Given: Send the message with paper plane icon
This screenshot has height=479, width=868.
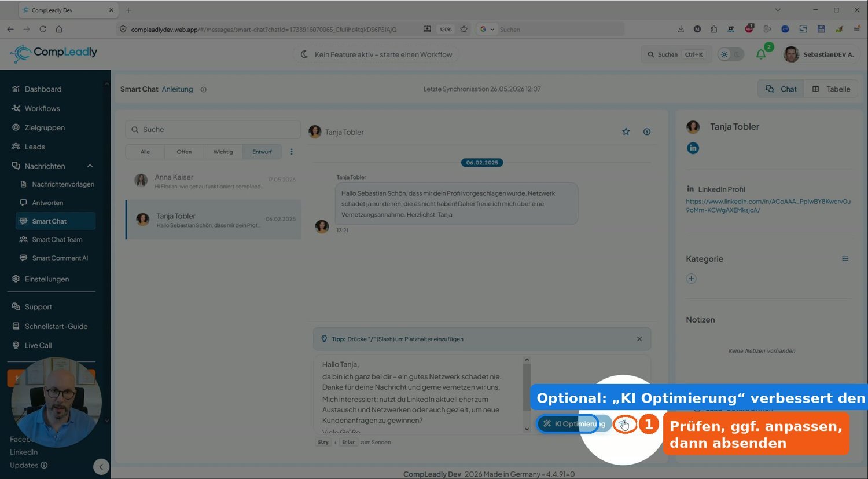Looking at the screenshot, I should tap(624, 425).
